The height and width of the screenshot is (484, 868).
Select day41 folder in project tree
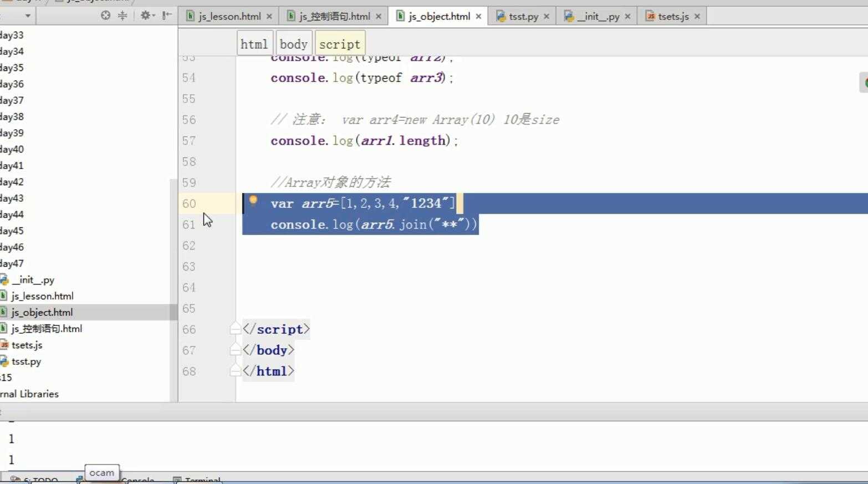[12, 165]
